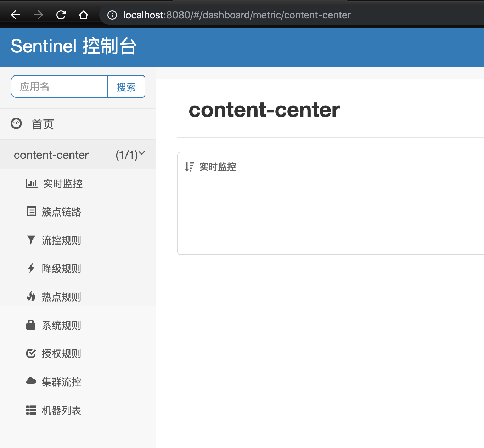
Task: Focus the 应用名 search input field
Action: 59,86
